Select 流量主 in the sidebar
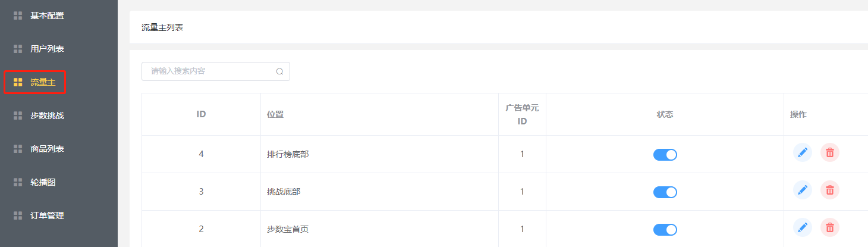The height and width of the screenshot is (247, 868). click(43, 82)
